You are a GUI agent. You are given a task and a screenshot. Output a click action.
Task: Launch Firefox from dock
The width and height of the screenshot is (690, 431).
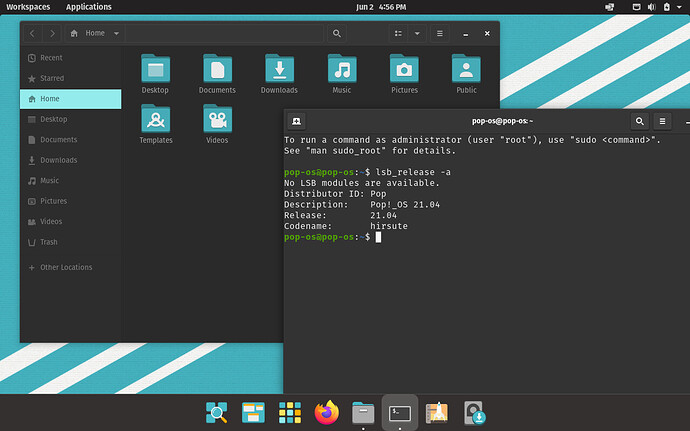tap(327, 413)
